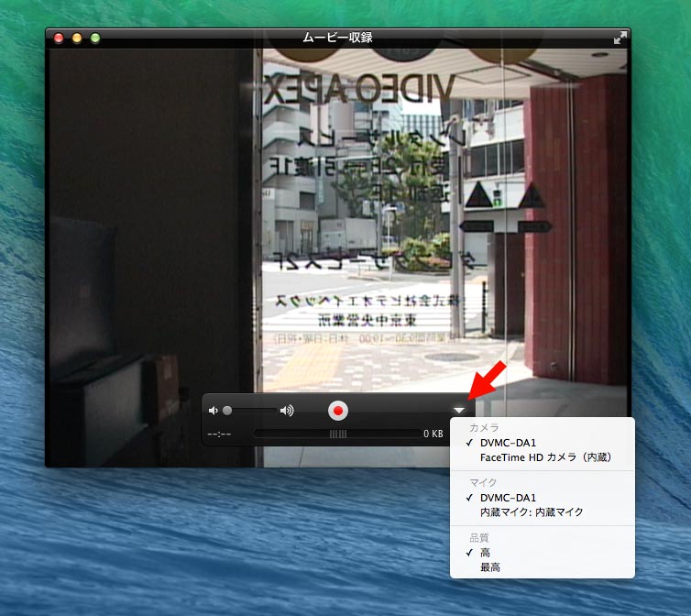Close the ムービー収録 window
This screenshot has width=691, height=616.
(x=60, y=38)
